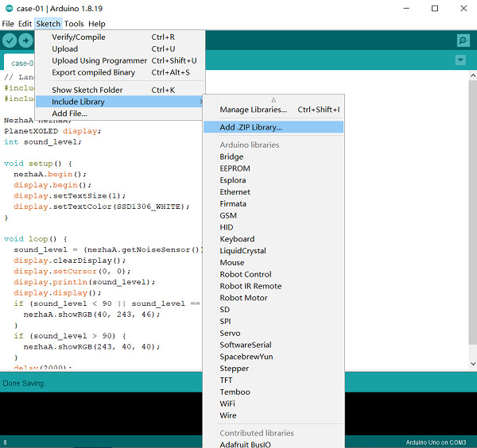Open the Help menu

pyautogui.click(x=97, y=24)
